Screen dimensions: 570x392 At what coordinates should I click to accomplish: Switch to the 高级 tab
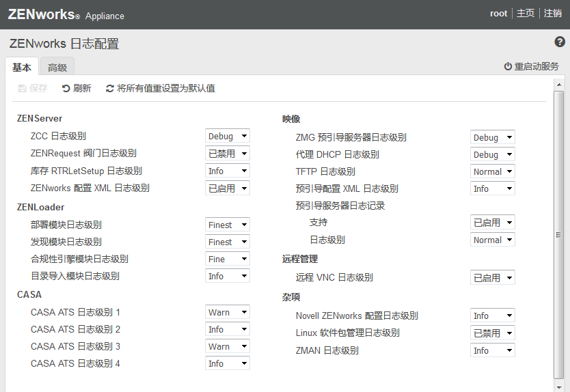pyautogui.click(x=57, y=67)
